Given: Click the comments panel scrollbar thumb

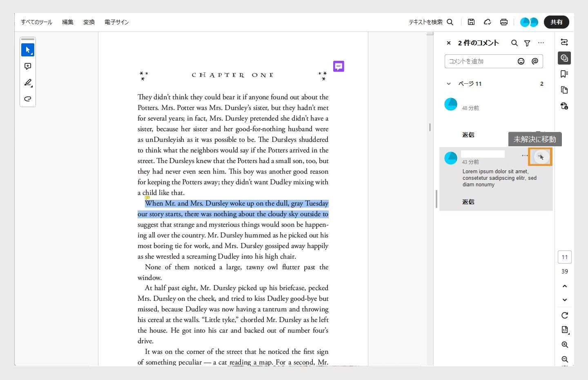Looking at the screenshot, I should point(437,199).
